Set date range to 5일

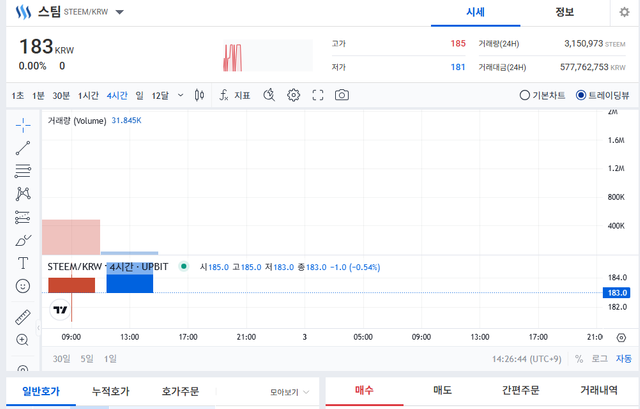pyautogui.click(x=87, y=359)
